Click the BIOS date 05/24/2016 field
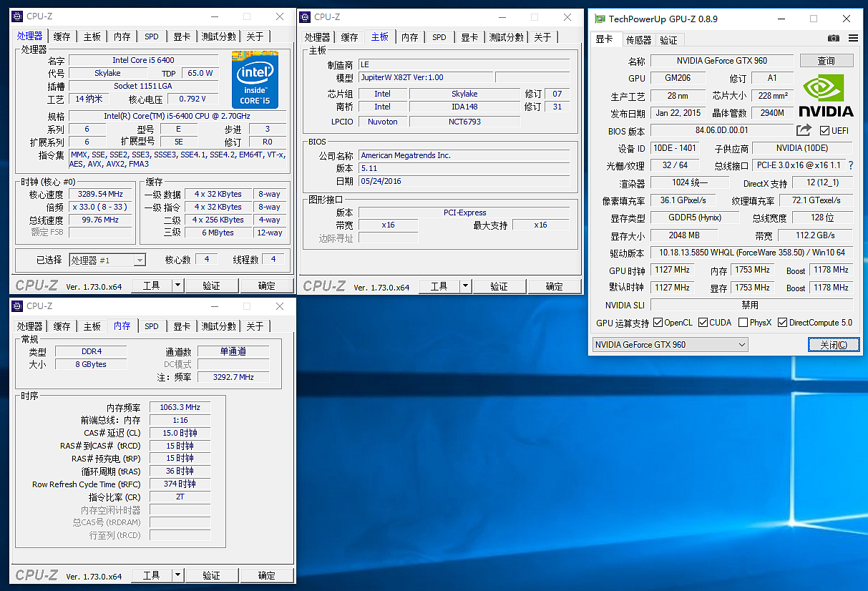 pyautogui.click(x=464, y=181)
